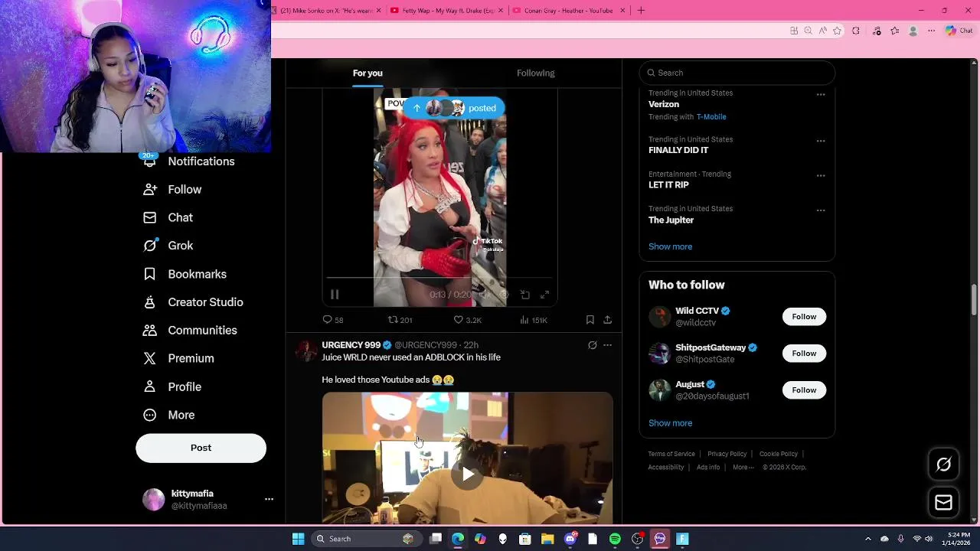Open options for The Jupiter trend
Screen dimensions: 980x551
coord(821,210)
